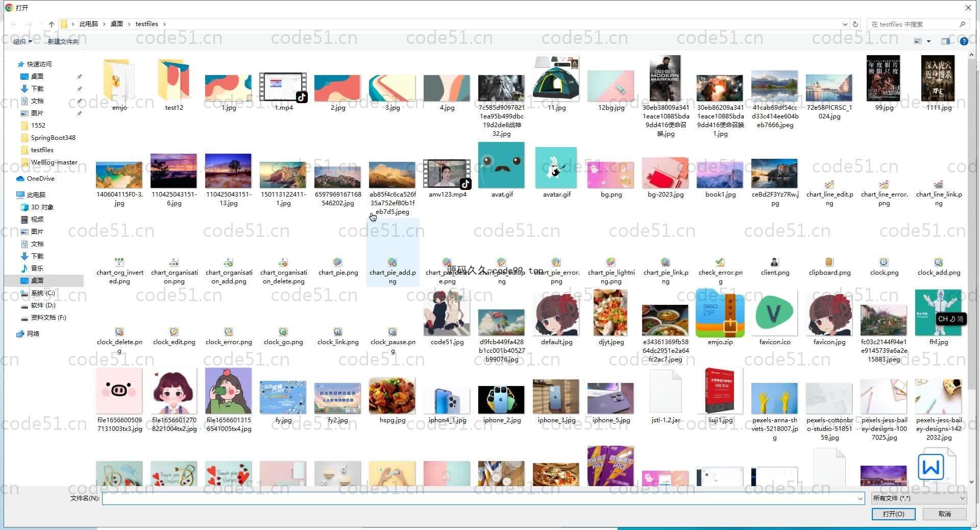
Task: Open 下载 under quick access
Action: pyautogui.click(x=37, y=89)
